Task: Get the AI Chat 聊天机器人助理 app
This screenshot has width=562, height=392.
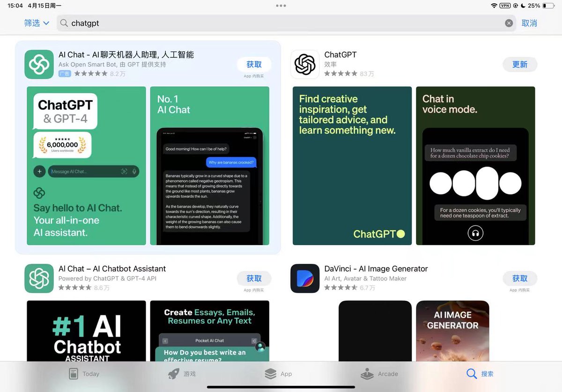Action: pyautogui.click(x=254, y=65)
